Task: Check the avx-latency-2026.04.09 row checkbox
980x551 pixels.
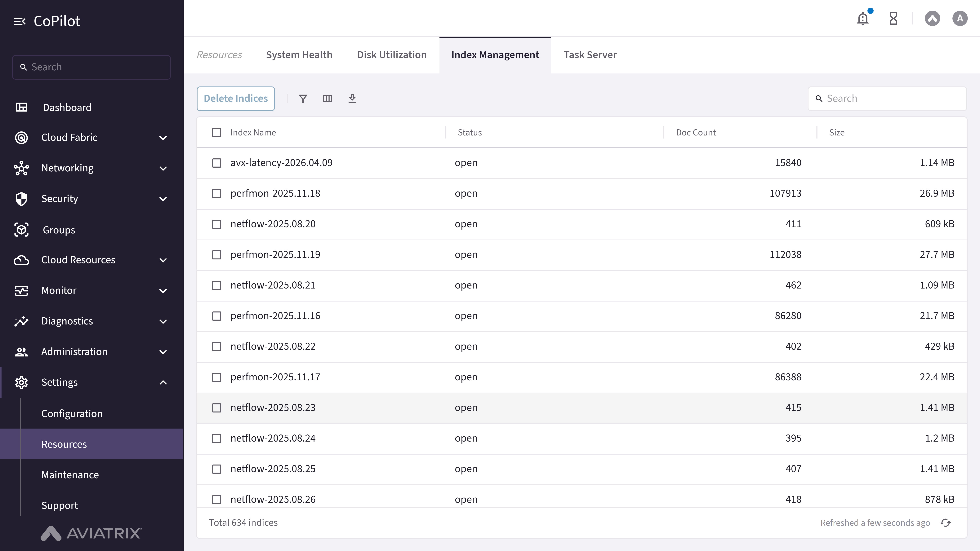Action: pos(216,163)
